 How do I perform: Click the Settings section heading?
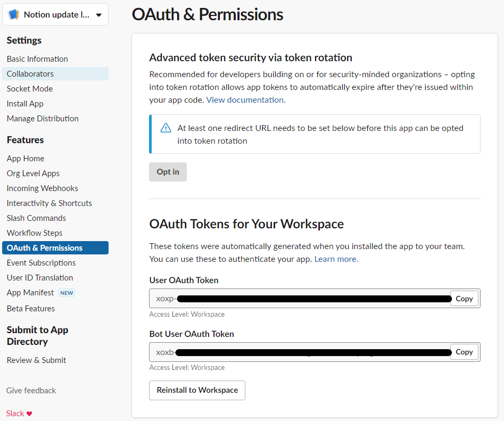click(24, 40)
